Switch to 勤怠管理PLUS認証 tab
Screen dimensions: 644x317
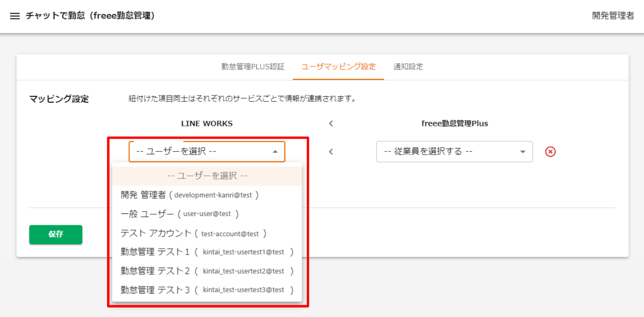[253, 67]
